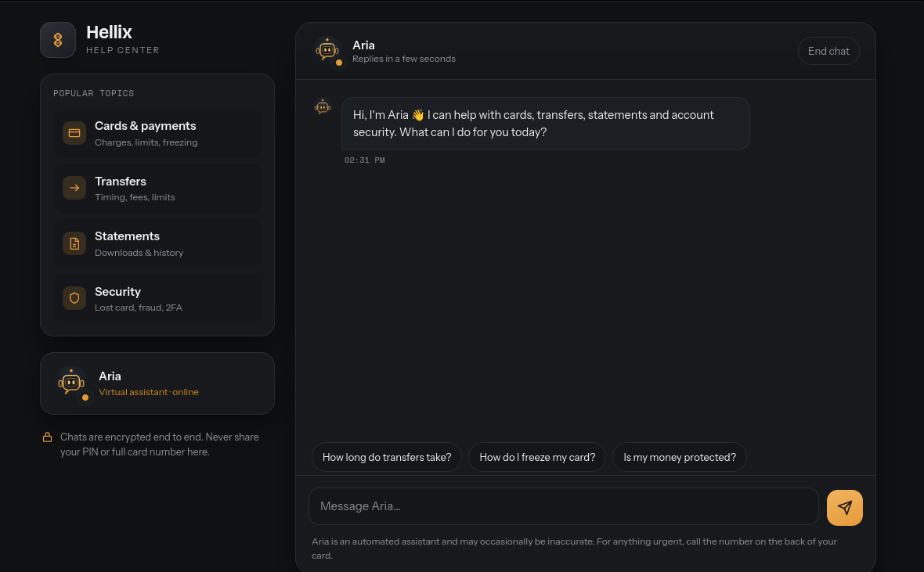Open the Security topic
This screenshot has height=572, width=924.
157,298
